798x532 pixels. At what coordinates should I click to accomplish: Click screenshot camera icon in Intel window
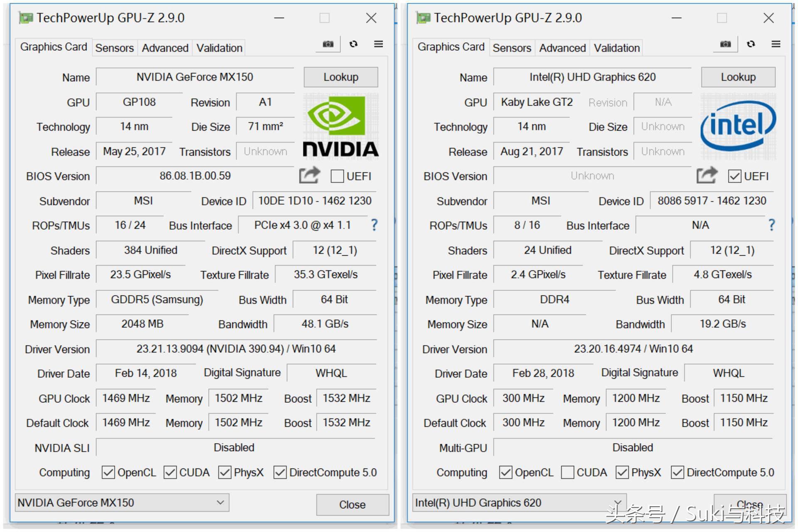coord(725,44)
